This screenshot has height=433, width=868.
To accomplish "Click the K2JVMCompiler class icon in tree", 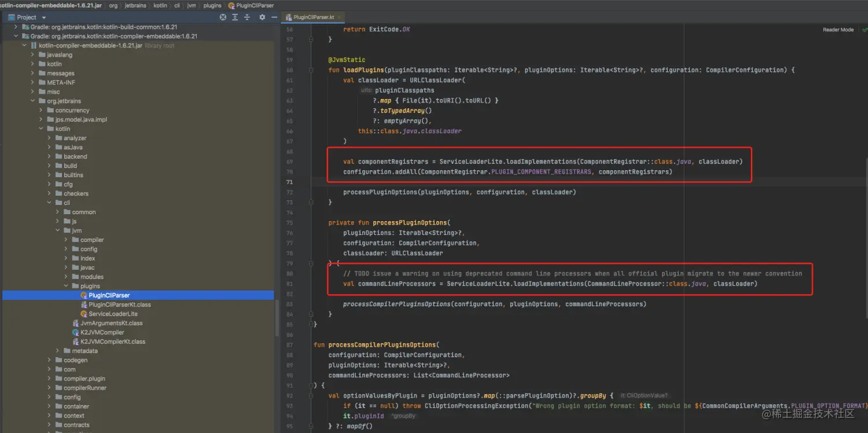I will click(x=75, y=332).
